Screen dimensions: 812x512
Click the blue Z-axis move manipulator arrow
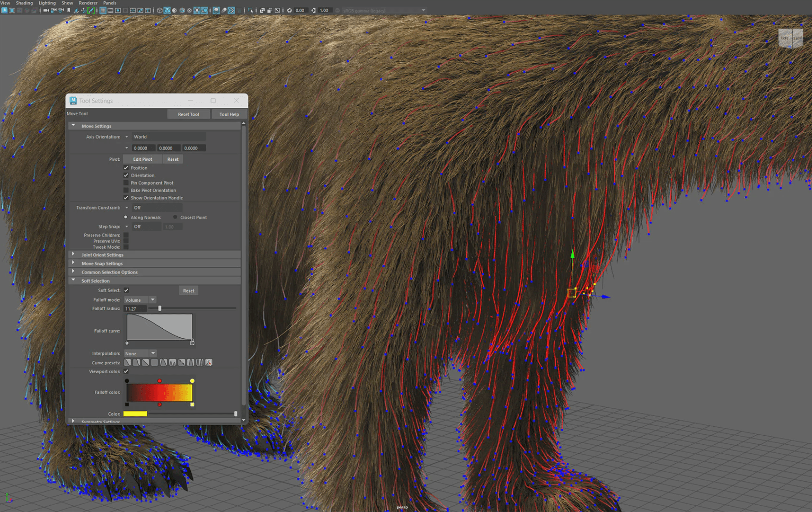click(x=606, y=297)
